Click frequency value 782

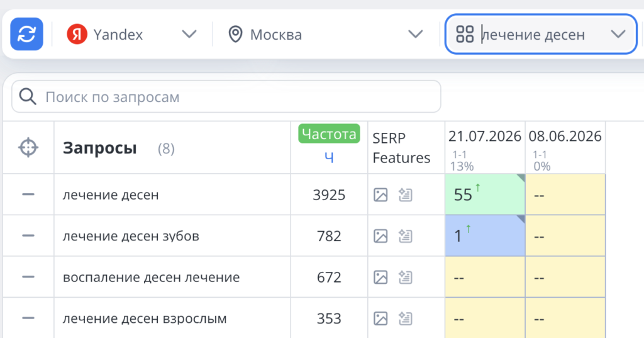pyautogui.click(x=329, y=236)
